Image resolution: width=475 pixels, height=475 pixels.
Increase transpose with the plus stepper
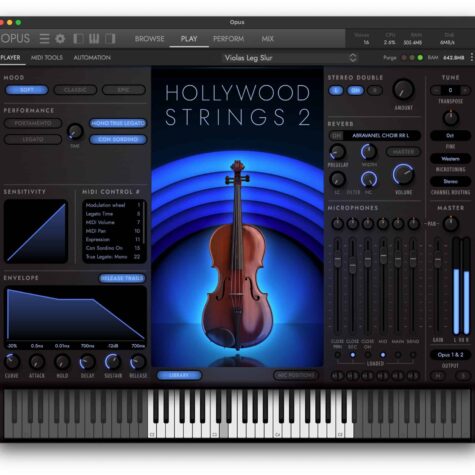coord(465,90)
